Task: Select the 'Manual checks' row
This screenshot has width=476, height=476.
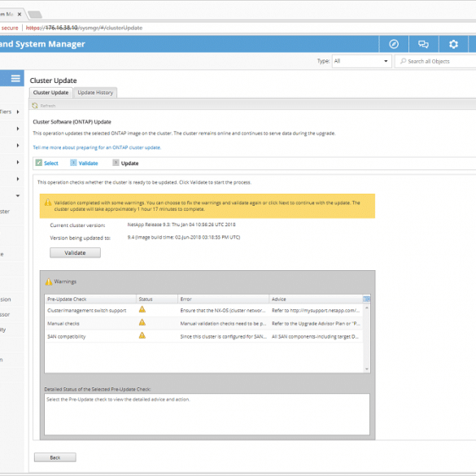Action: click(203, 323)
